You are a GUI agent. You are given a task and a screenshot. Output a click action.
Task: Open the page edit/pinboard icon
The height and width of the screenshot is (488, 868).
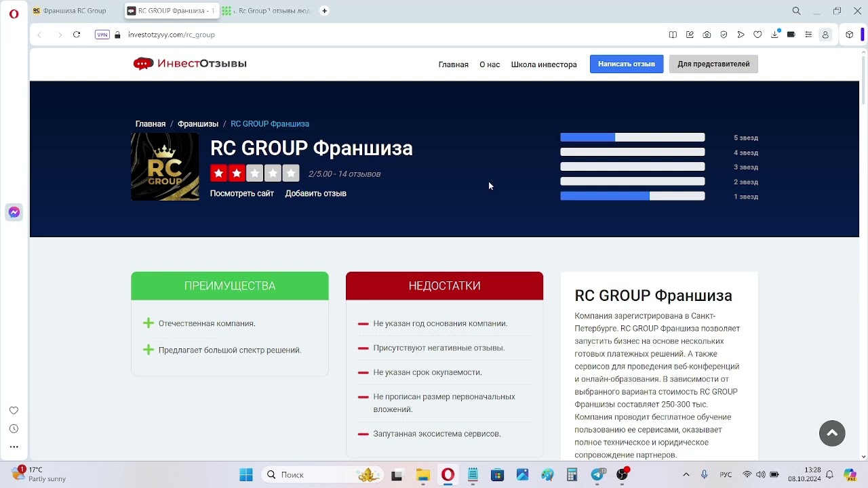tap(690, 35)
